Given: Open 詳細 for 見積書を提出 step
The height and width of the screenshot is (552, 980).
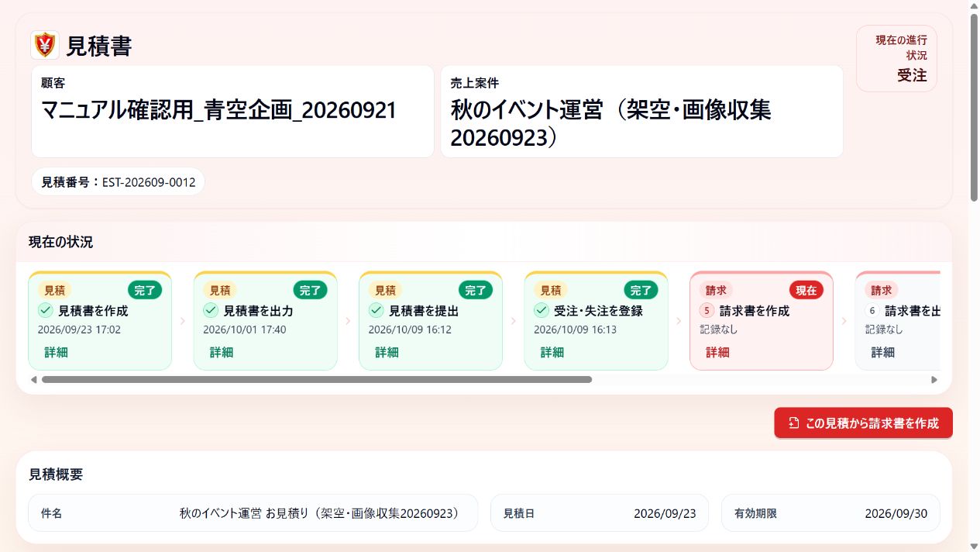Looking at the screenshot, I should pos(387,352).
